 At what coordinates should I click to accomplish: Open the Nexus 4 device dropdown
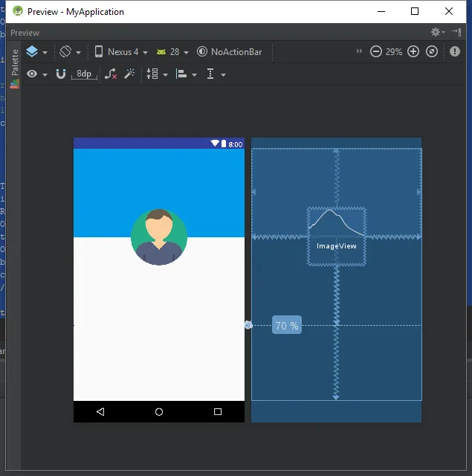(121, 52)
